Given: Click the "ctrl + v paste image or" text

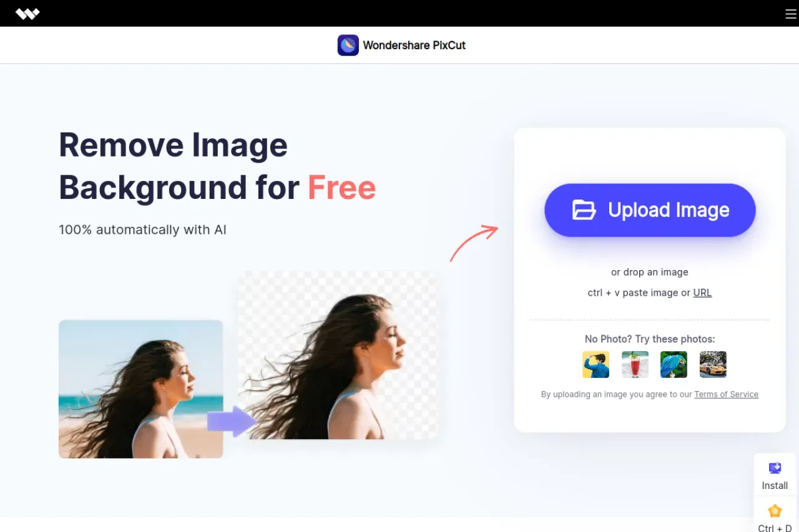Looking at the screenshot, I should (x=639, y=293).
